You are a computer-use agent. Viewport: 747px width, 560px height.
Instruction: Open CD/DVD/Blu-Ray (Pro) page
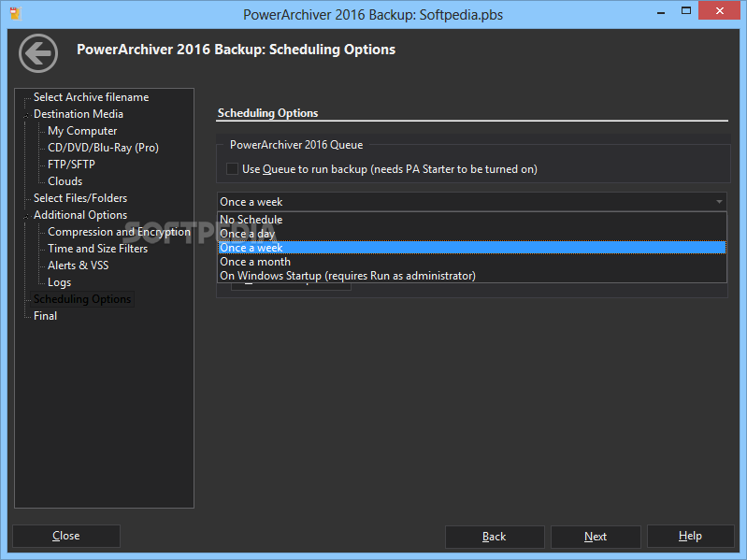103,148
